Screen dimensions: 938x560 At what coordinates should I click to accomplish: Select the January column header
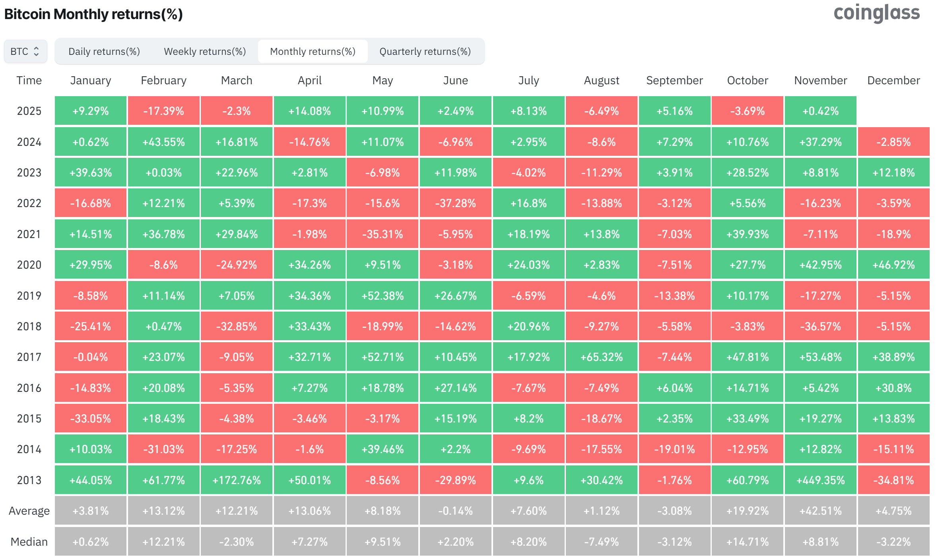click(x=90, y=80)
